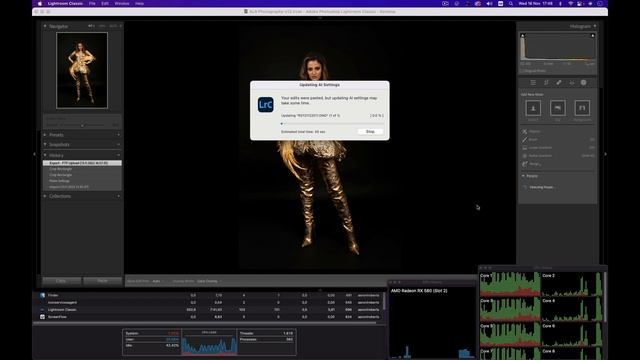640x360 pixels.
Task: Add a new preset with the plus icon
Action: tap(118, 135)
